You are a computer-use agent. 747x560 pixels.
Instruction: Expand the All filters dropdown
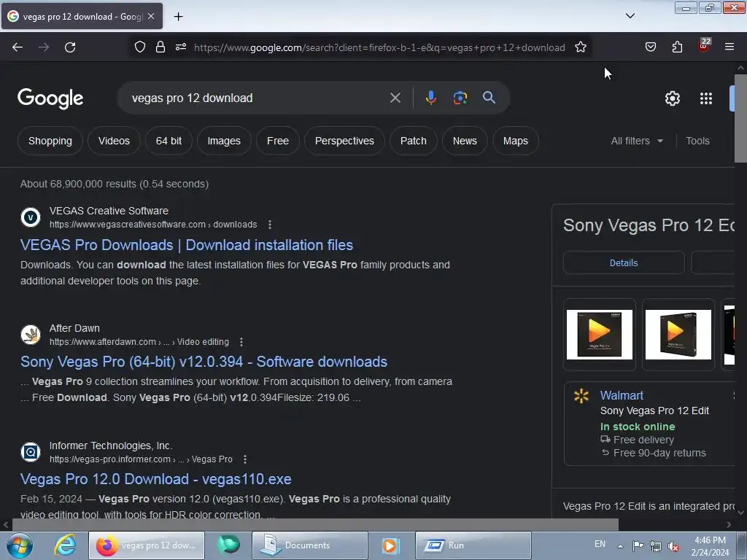click(x=637, y=141)
